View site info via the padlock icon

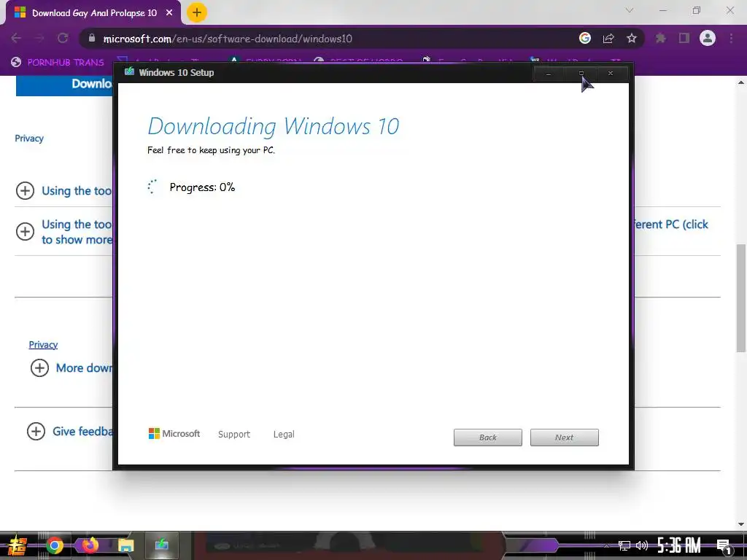(x=92, y=39)
